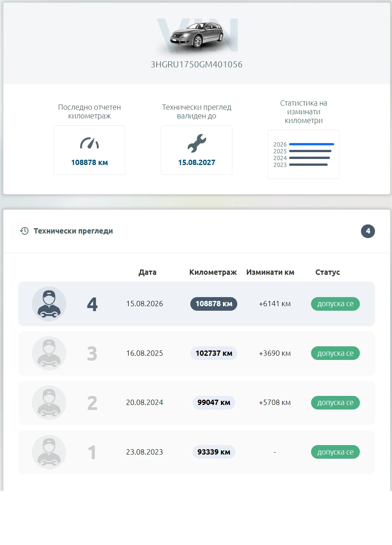Image resolution: width=392 pixels, height=545 pixels.
Task: Click the date 20.08.2024
Action: click(x=145, y=402)
